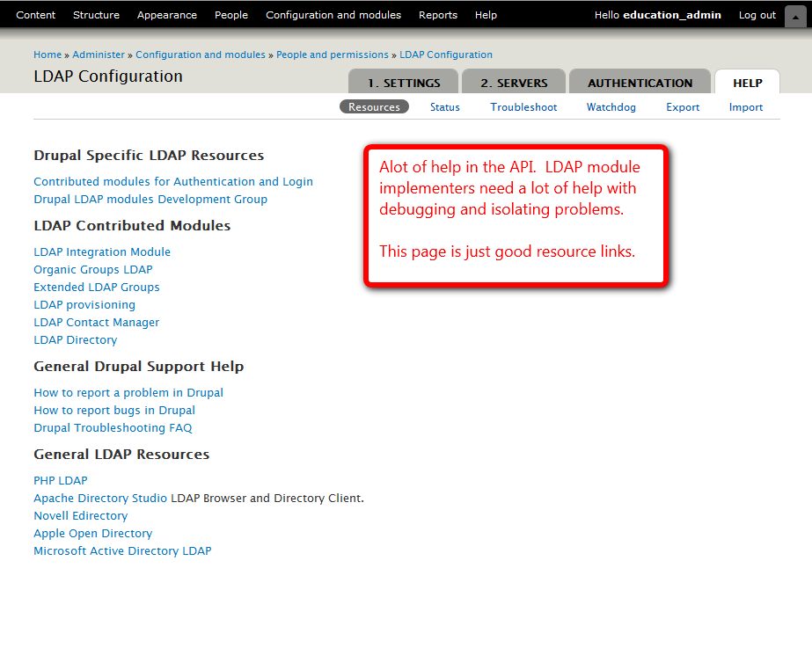
Task: Open the Structure admin menu
Action: click(x=96, y=15)
